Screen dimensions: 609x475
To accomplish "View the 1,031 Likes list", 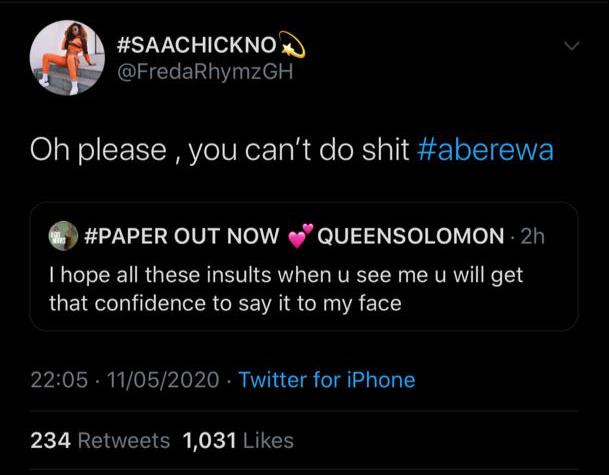I will (x=238, y=441).
